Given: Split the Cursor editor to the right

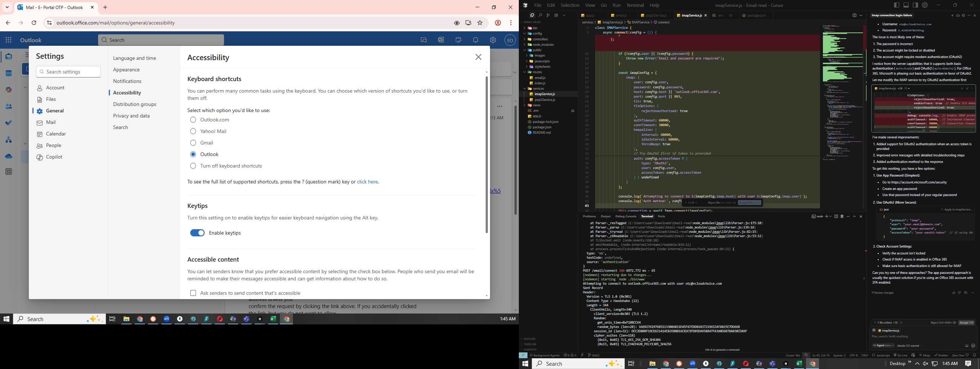Looking at the screenshot, I should (855, 15).
